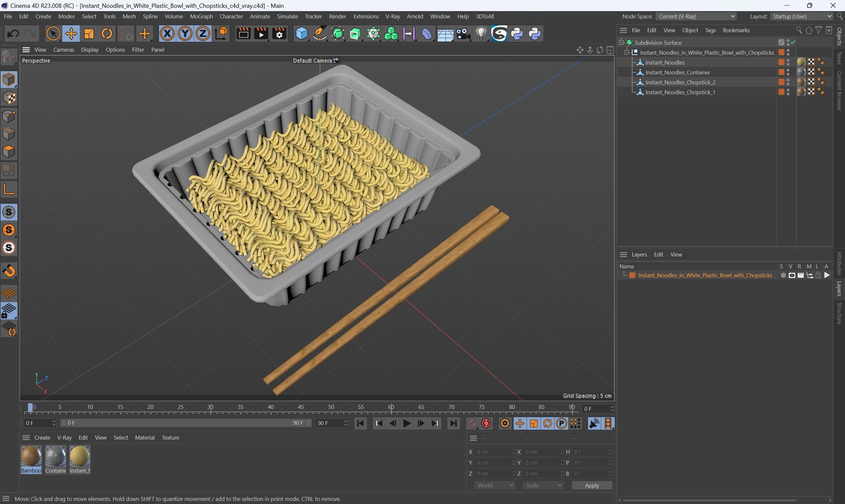
Task: Collapse the Subdivision Surface tree node
Action: [622, 42]
